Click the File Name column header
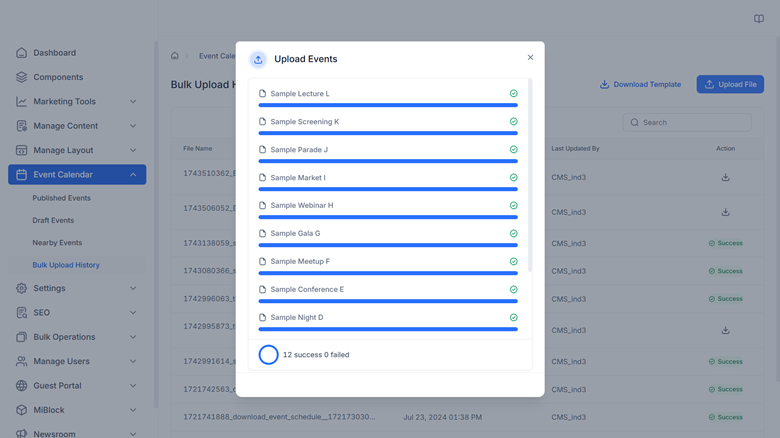Viewport: 780px width, 438px height. [x=197, y=148]
